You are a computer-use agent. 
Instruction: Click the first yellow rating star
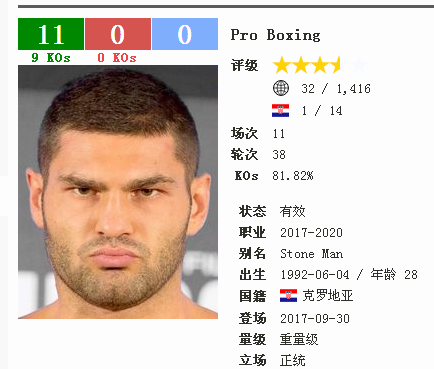pos(282,65)
